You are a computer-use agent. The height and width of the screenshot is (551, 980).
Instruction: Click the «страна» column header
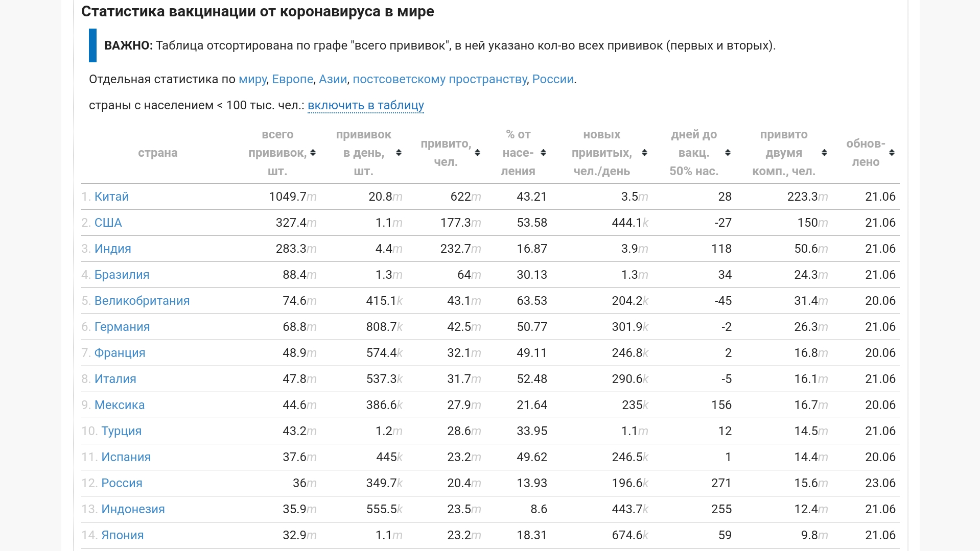[157, 153]
